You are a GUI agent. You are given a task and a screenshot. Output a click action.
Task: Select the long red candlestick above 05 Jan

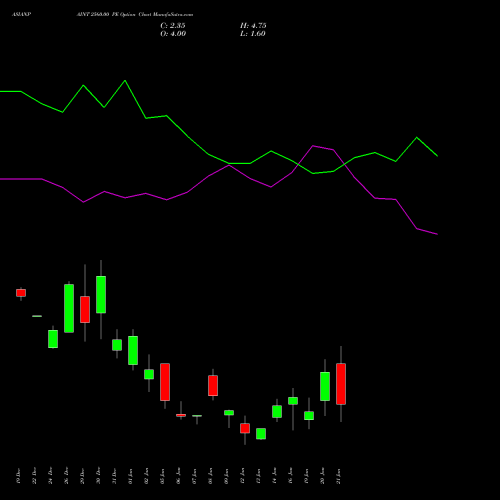click(165, 382)
